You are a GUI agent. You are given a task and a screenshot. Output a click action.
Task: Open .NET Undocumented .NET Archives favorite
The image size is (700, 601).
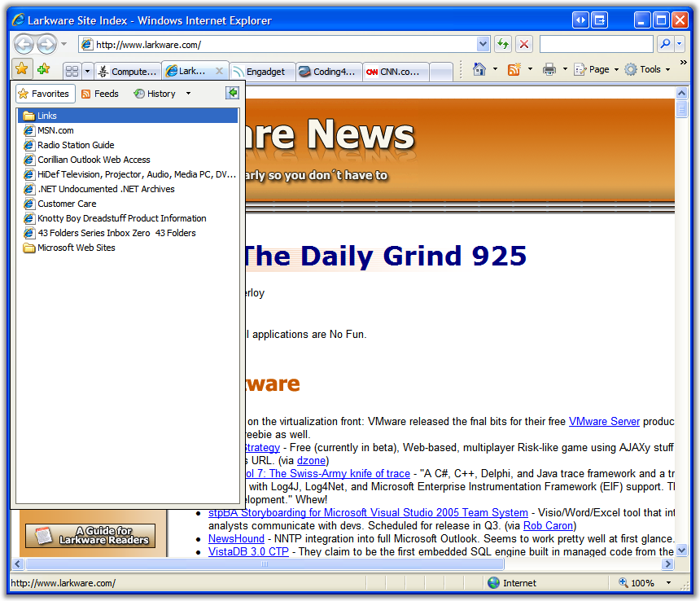coord(128,189)
